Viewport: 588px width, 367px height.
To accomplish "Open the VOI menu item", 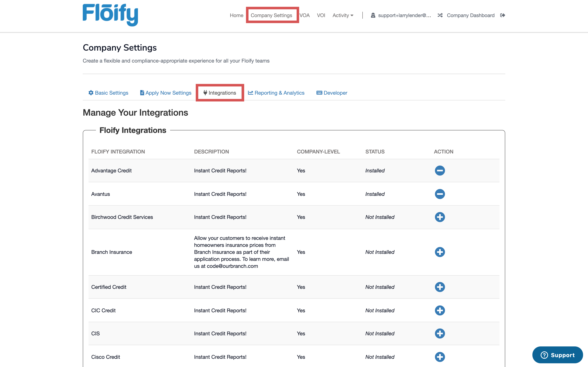I will click(x=321, y=15).
